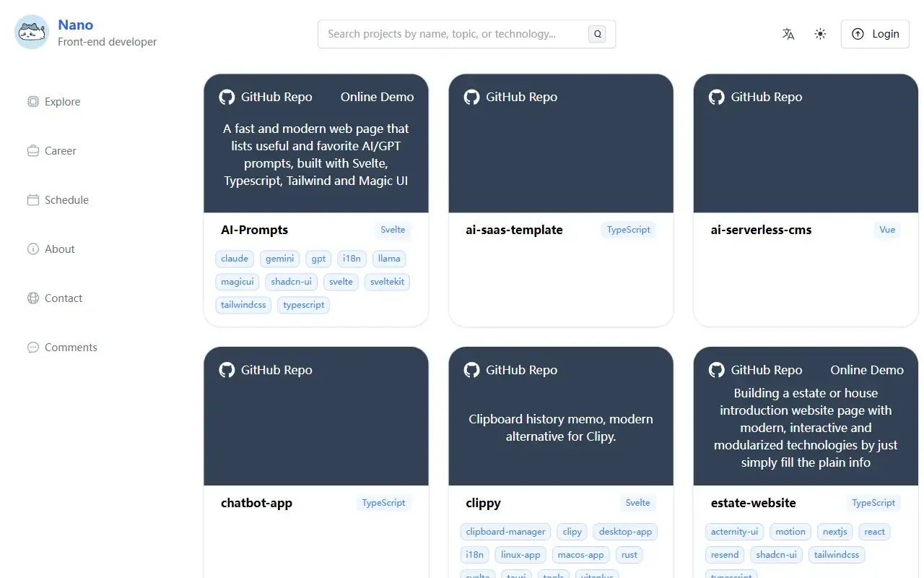Click the AI-Prompts project title
This screenshot has height=578, width=924.
tap(254, 230)
